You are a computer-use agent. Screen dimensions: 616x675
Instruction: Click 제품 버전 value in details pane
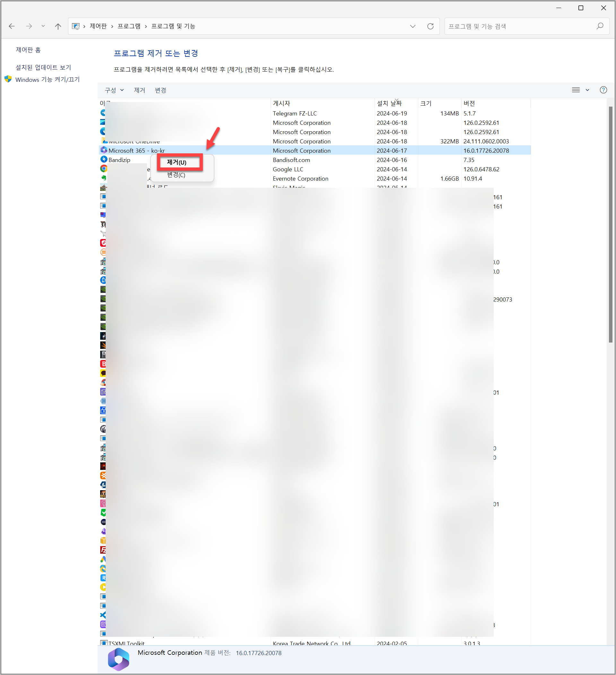point(259,653)
